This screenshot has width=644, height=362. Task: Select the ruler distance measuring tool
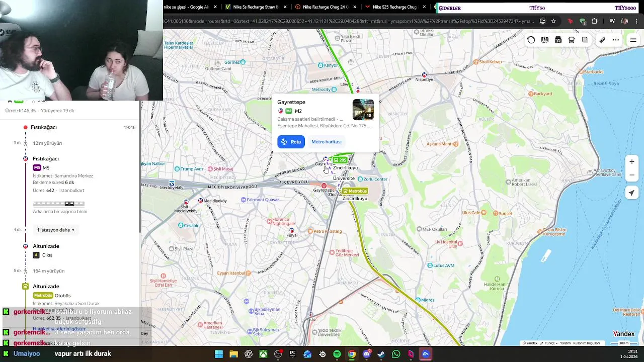coord(602,40)
